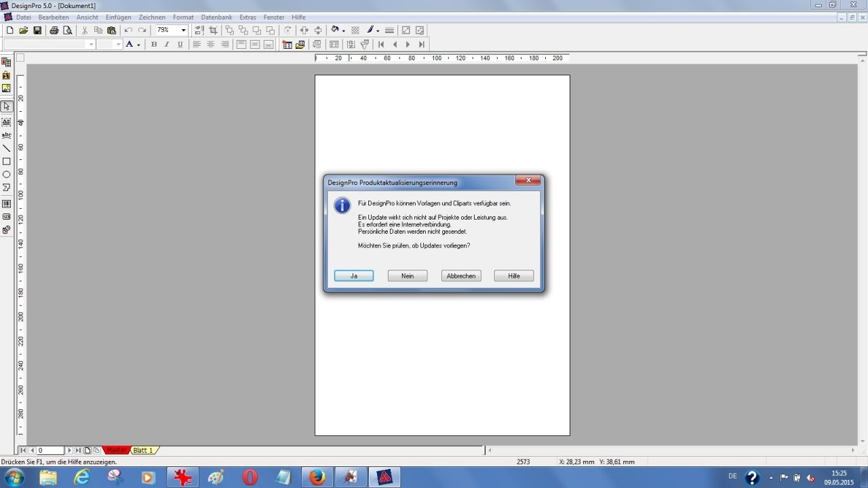Print the document via the printer icon
Screen dimensions: 868x488
[54, 30]
